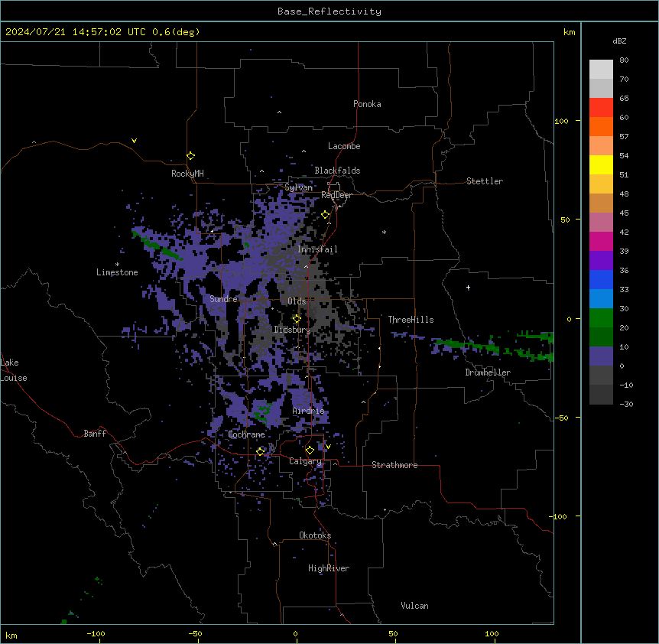The height and width of the screenshot is (644, 659).
Task: Click the Lake Louise label
Action: click(14, 370)
